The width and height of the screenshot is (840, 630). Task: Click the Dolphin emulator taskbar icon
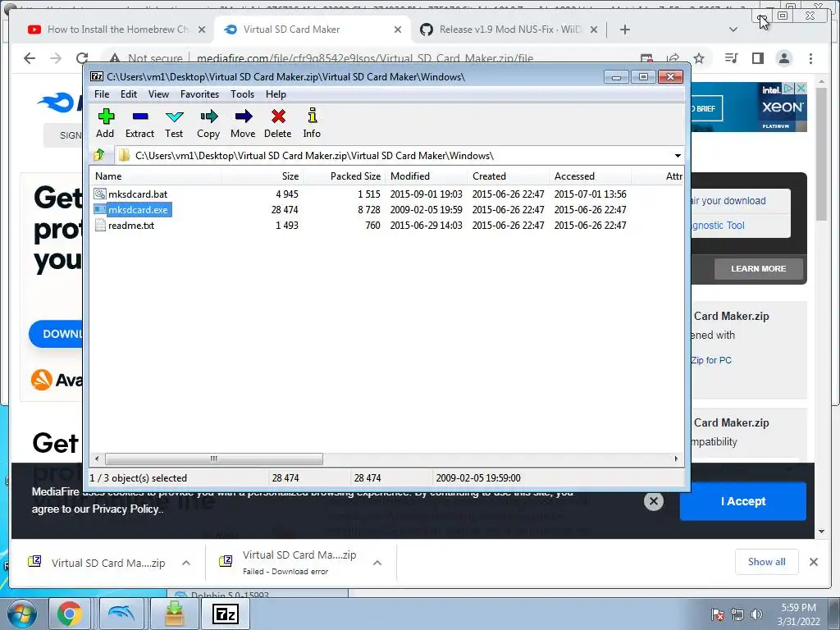[x=121, y=614]
